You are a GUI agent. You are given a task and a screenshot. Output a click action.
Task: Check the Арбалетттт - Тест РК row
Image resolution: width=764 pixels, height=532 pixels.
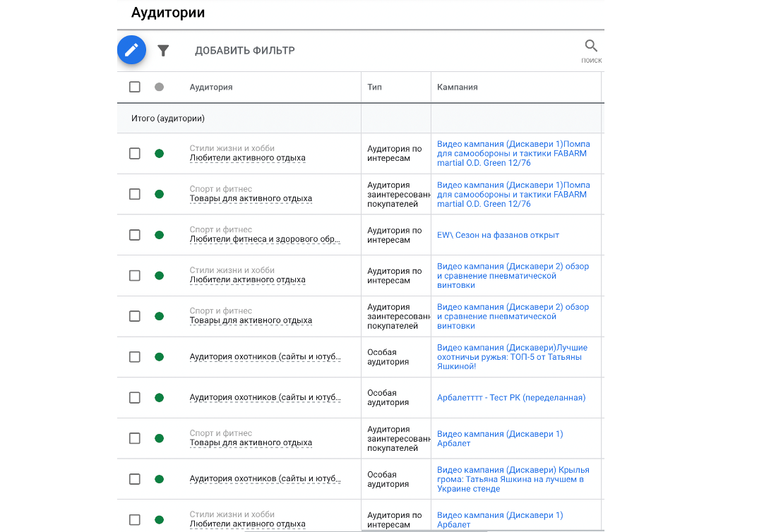pyautogui.click(x=135, y=398)
